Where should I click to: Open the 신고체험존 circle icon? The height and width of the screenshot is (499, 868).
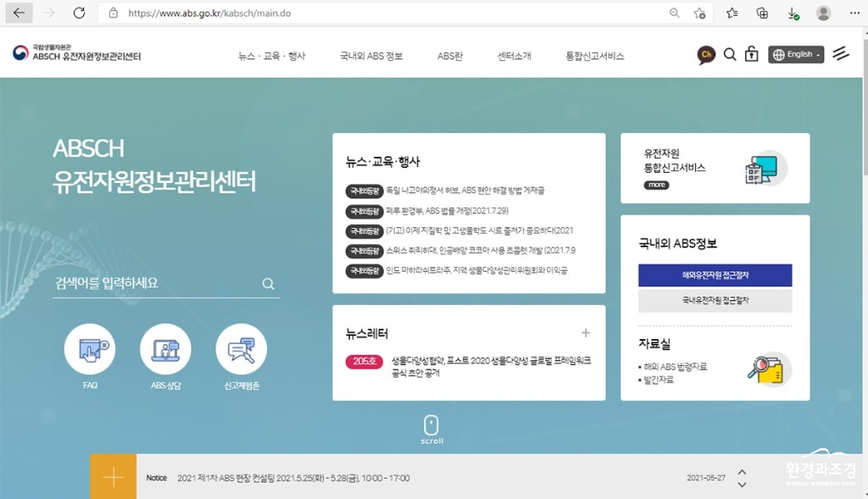(x=242, y=349)
